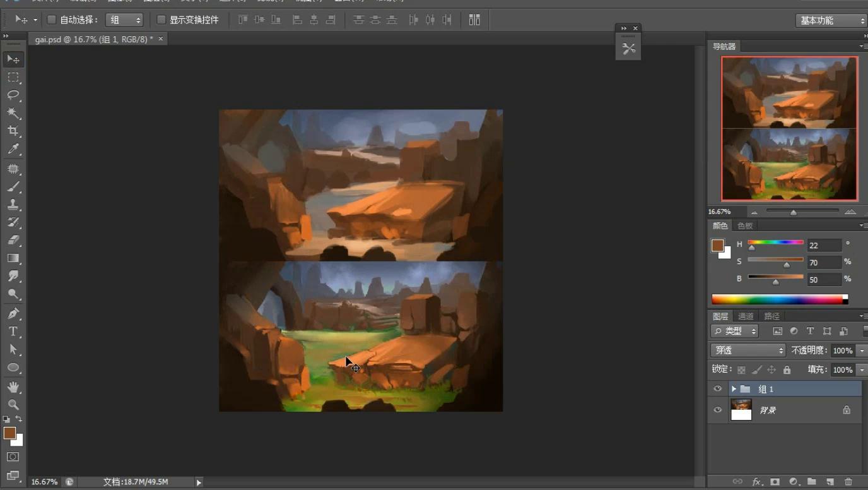Image resolution: width=868 pixels, height=490 pixels.
Task: Switch to the 色板 tab
Action: (x=745, y=226)
